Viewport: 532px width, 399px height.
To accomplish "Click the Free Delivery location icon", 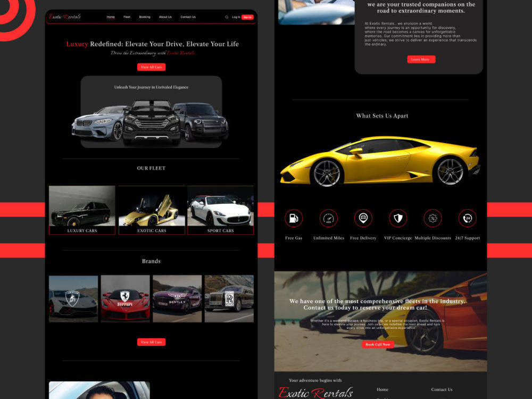I will (x=363, y=218).
